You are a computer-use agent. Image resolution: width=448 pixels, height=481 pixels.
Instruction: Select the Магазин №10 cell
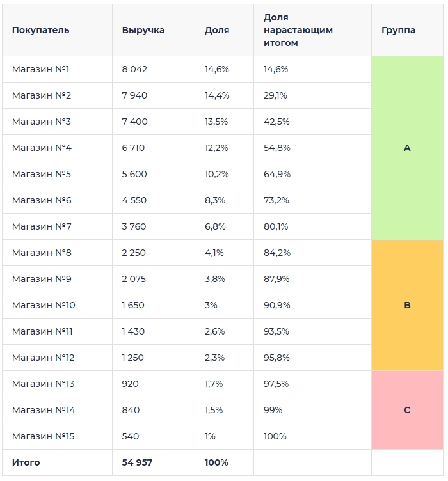[57, 305]
